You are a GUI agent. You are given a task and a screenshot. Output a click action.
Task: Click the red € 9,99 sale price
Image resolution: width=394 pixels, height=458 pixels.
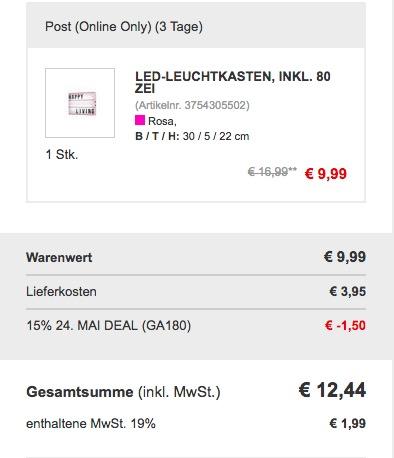click(x=326, y=174)
